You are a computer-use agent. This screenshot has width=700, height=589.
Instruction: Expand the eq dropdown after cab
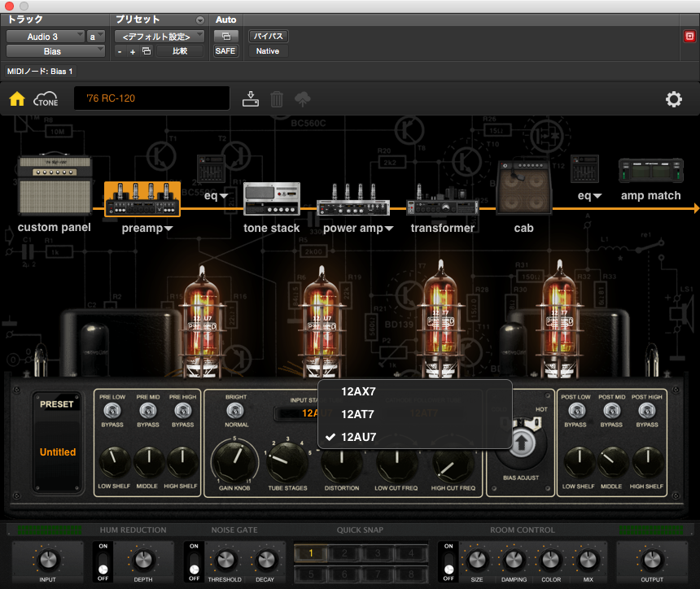click(x=597, y=196)
